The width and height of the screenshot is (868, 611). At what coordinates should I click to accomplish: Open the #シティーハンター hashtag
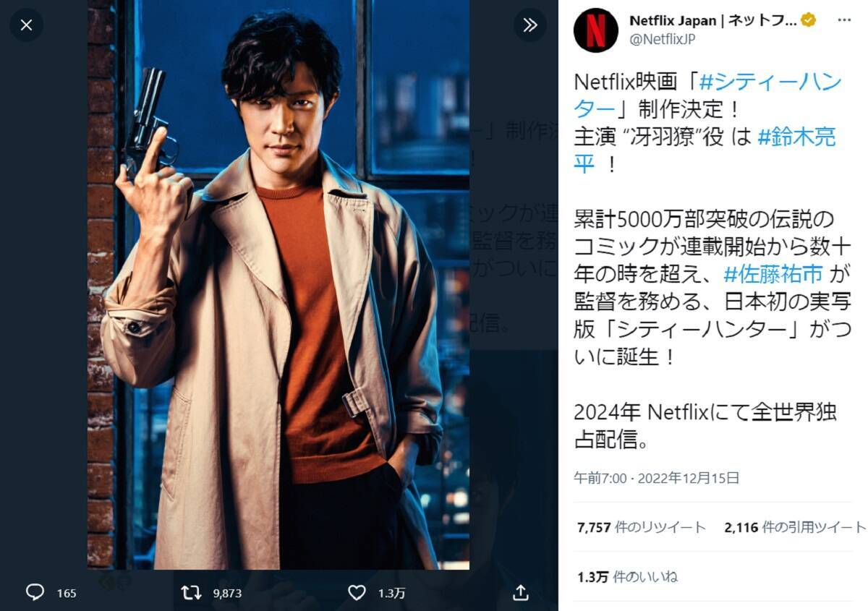click(x=708, y=95)
